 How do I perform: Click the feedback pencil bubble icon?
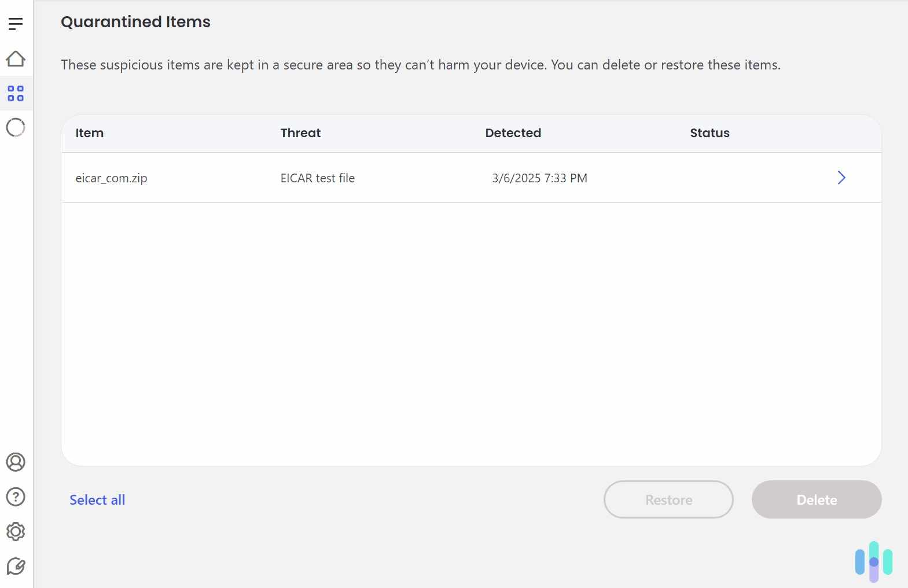pyautogui.click(x=16, y=566)
